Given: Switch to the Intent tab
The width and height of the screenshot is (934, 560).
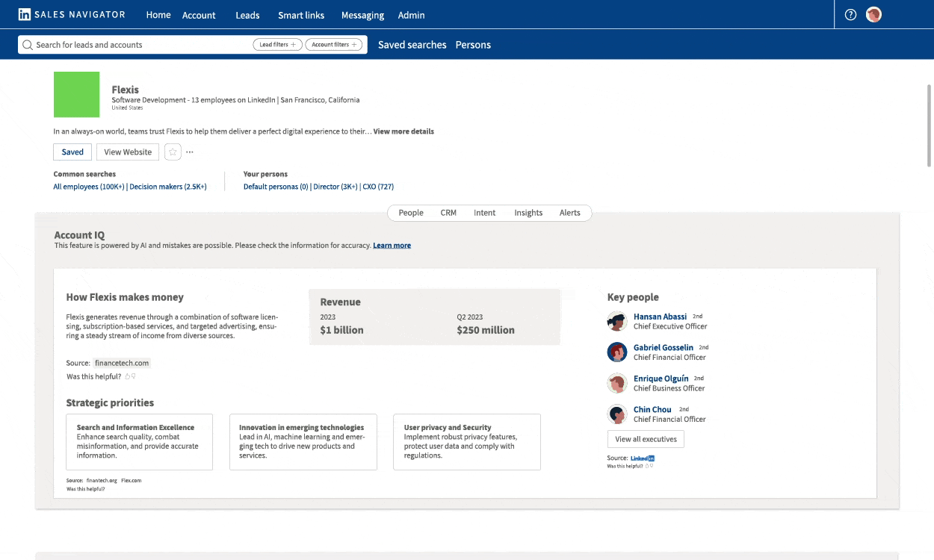Looking at the screenshot, I should tap(485, 213).
